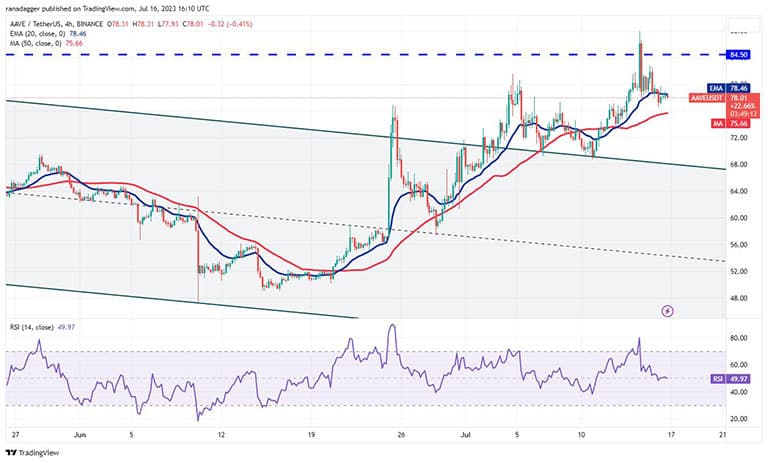Click the Jul date label on time axis
768x463 pixels.
pyautogui.click(x=465, y=435)
